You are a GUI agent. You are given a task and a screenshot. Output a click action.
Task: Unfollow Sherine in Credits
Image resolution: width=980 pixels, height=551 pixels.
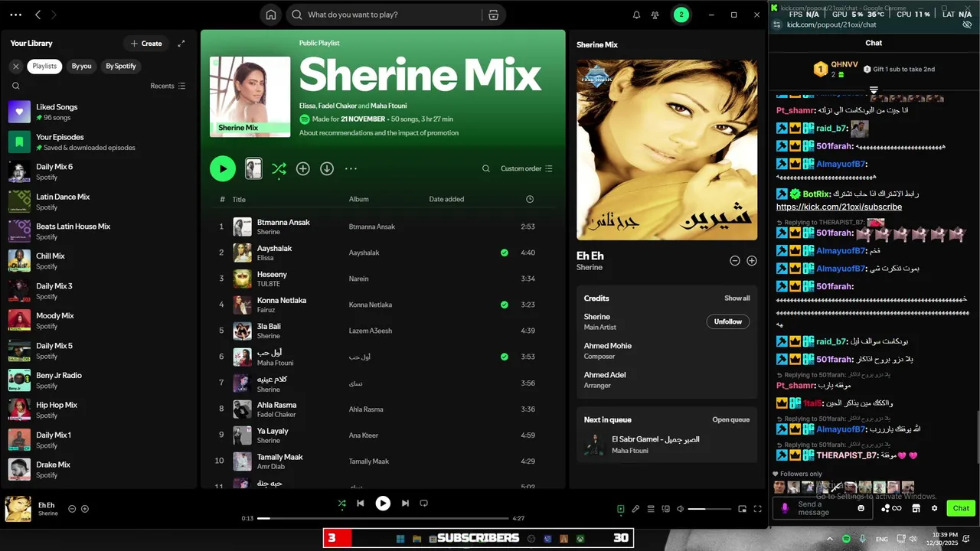click(728, 322)
